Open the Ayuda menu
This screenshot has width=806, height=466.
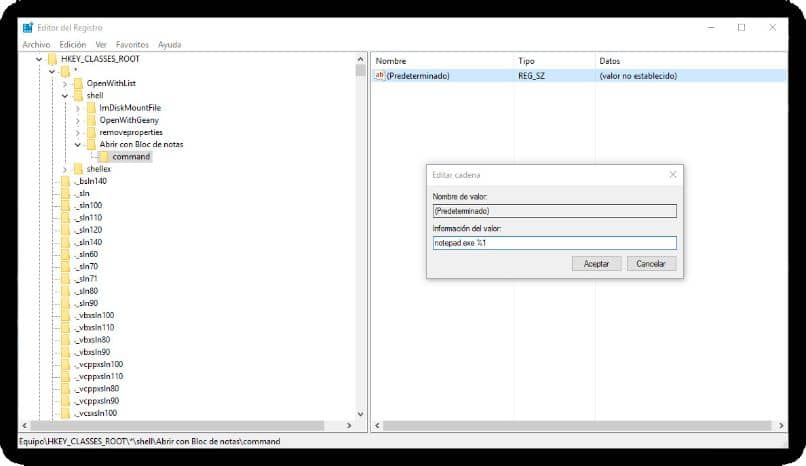(x=169, y=45)
